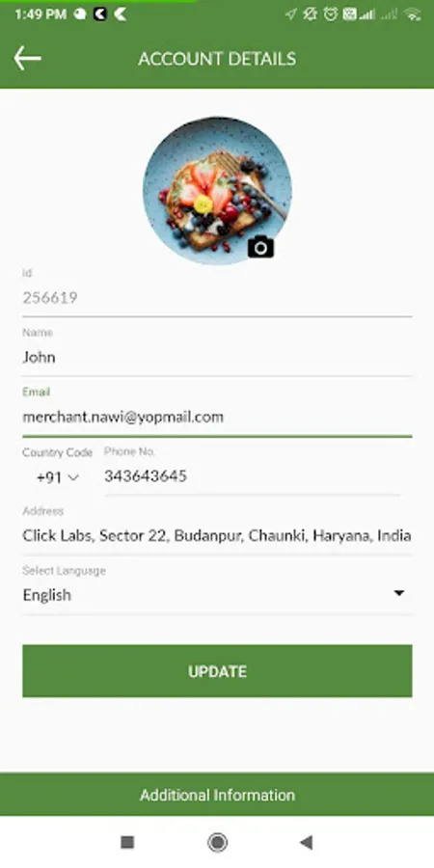Expand the Select Language dropdown arrow
This screenshot has width=434, height=868.
(x=398, y=593)
